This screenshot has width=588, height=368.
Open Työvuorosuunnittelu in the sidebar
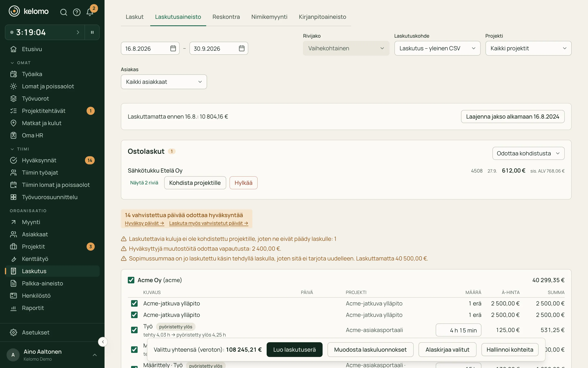tap(52, 197)
